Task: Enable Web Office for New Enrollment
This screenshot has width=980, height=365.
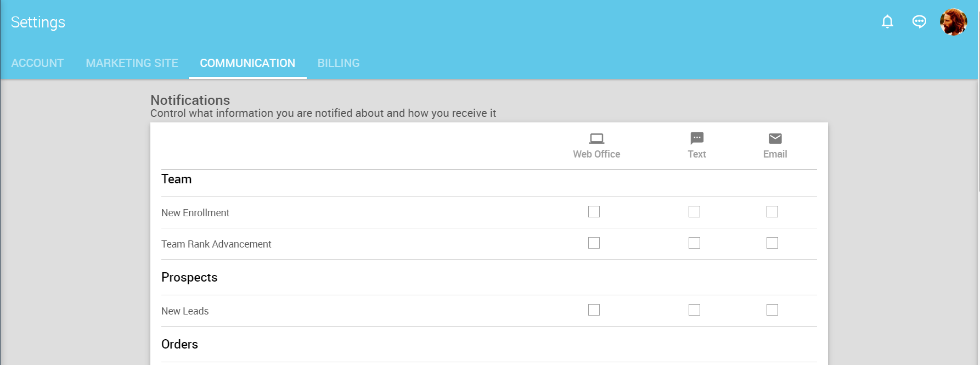Action: click(594, 212)
